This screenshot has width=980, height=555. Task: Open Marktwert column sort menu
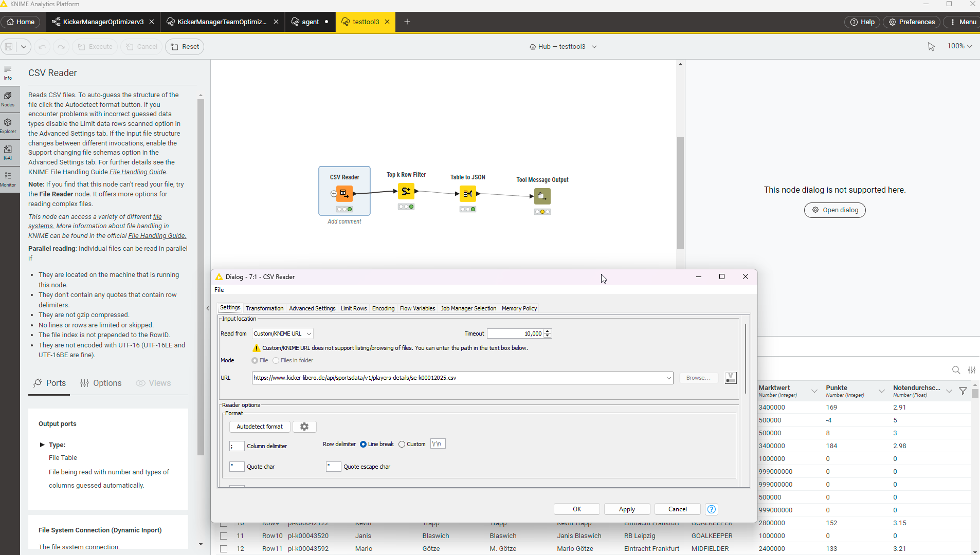click(x=814, y=391)
